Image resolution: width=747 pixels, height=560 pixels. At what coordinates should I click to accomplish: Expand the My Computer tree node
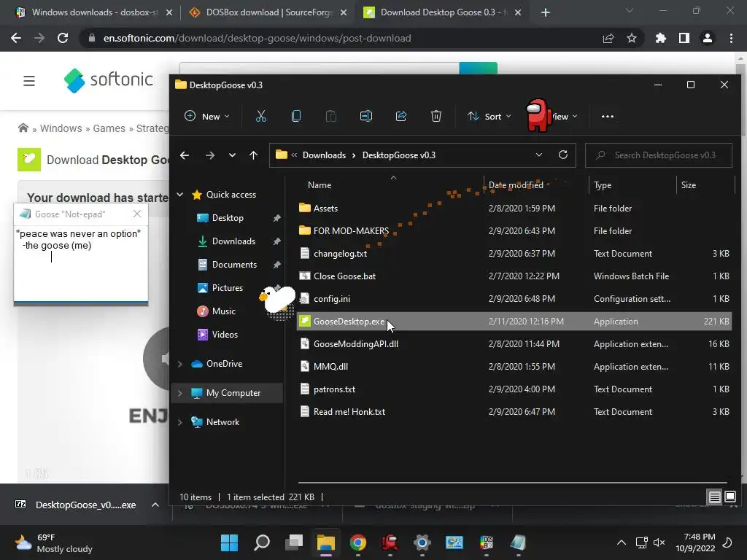click(x=180, y=393)
